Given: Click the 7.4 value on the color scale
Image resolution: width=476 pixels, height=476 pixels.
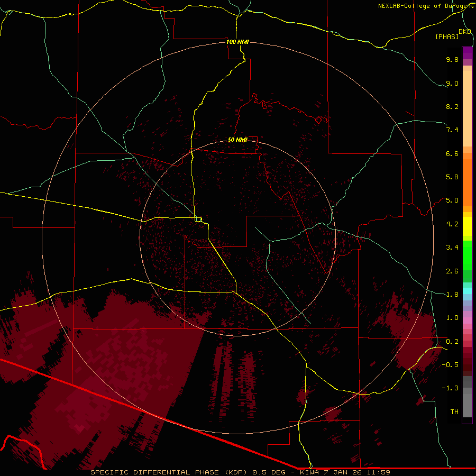Looking at the screenshot, I should pyautogui.click(x=452, y=130).
